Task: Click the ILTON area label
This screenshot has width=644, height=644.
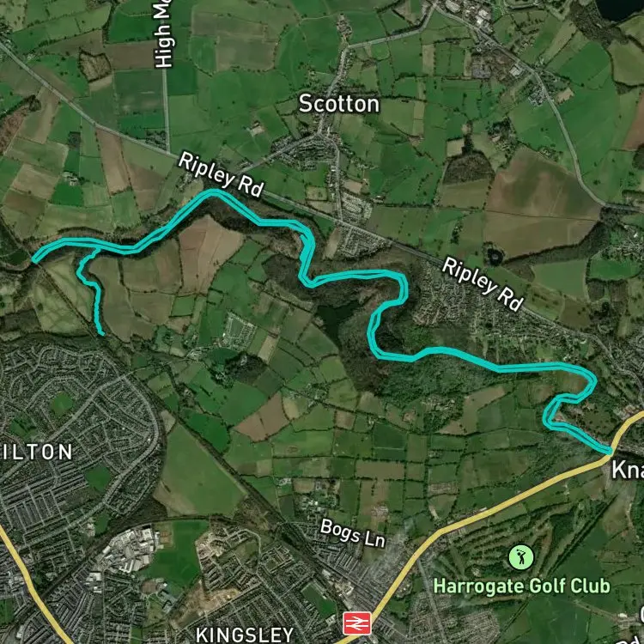Action: (36, 453)
